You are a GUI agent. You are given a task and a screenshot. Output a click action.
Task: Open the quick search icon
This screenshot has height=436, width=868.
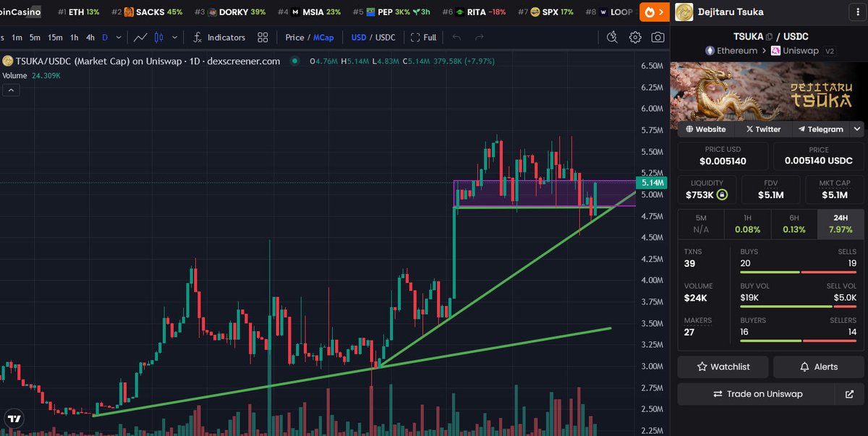(x=612, y=37)
